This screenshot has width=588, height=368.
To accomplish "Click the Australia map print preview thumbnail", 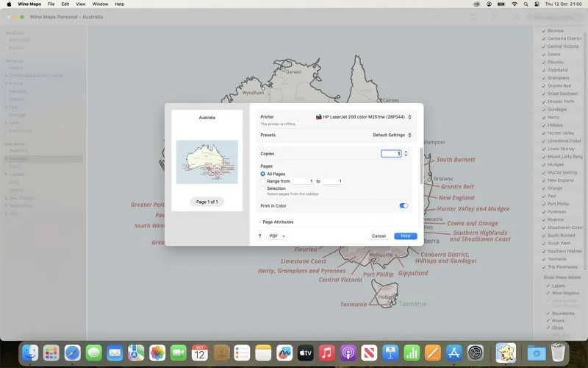I will coord(207,162).
